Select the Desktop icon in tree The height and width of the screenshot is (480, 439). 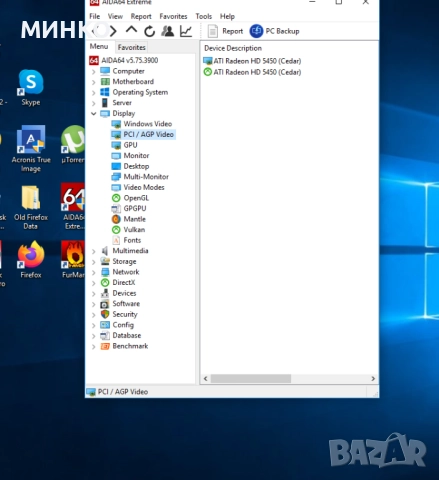[116, 166]
